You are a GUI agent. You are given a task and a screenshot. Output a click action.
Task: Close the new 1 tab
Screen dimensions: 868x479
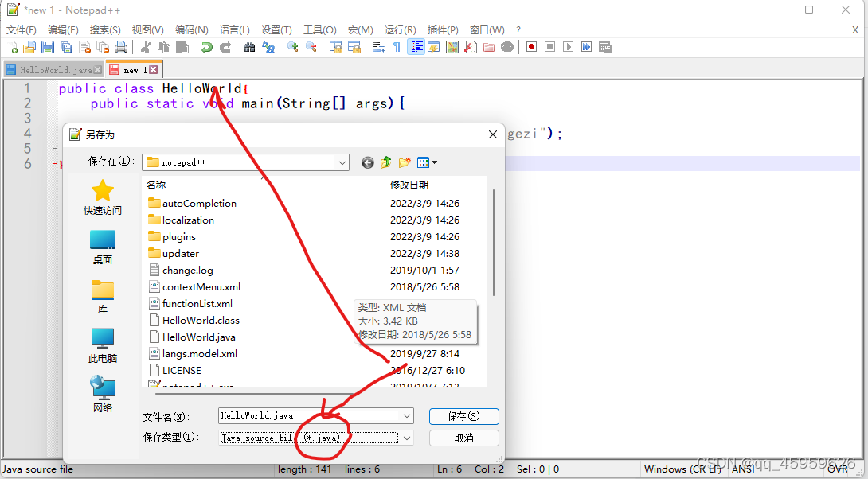154,70
